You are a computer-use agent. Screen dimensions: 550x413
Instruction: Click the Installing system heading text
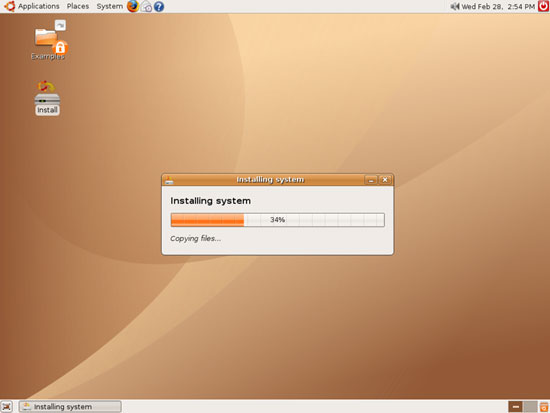click(210, 201)
